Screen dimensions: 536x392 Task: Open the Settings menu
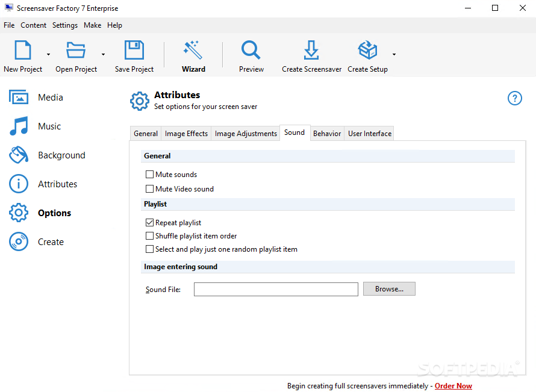pos(65,25)
